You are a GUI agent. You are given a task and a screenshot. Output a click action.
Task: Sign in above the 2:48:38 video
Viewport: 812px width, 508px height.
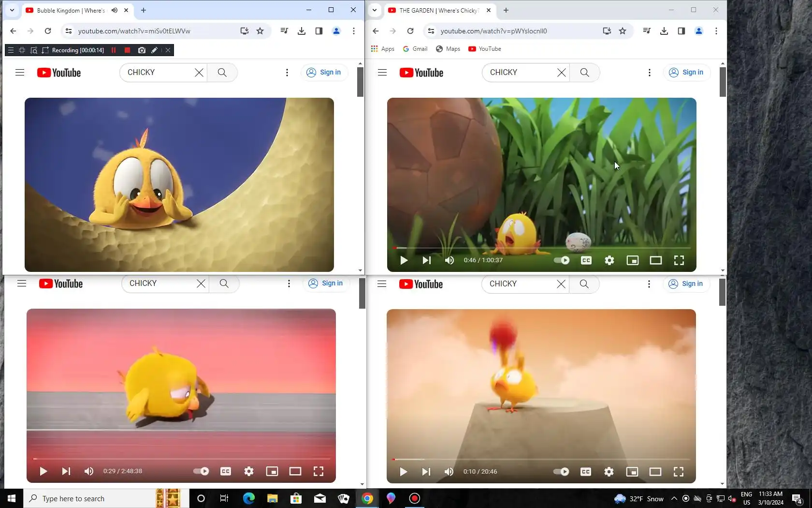[326, 284]
